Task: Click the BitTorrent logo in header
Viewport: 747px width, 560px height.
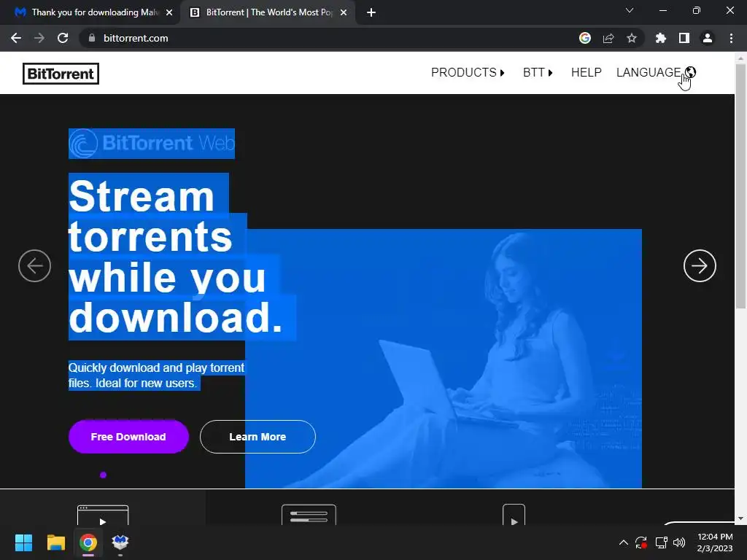Action: [61, 74]
